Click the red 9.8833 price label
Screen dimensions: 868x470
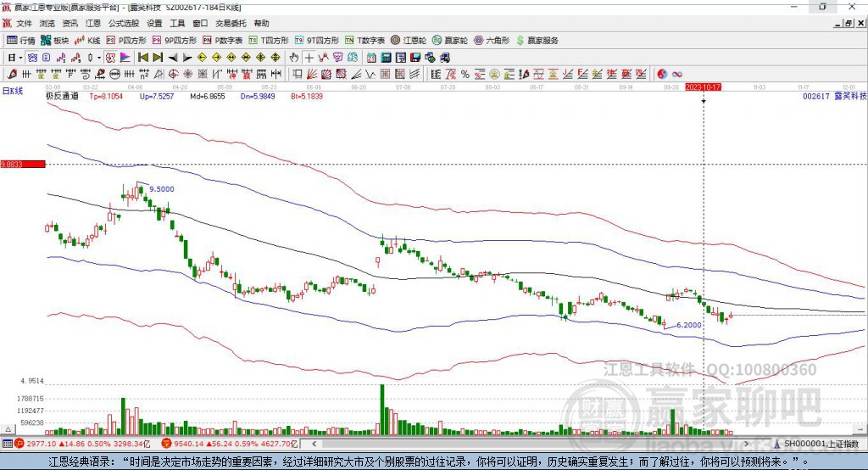(x=23, y=164)
